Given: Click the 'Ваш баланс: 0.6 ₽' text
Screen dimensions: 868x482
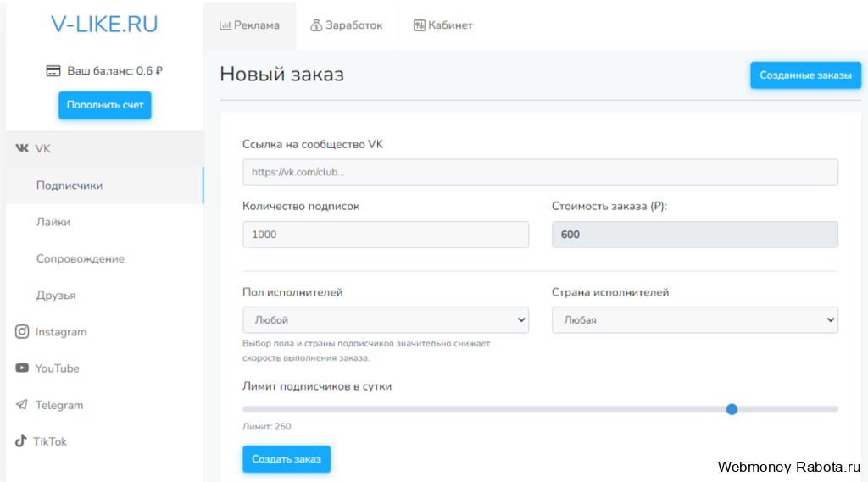Looking at the screenshot, I should [x=114, y=71].
